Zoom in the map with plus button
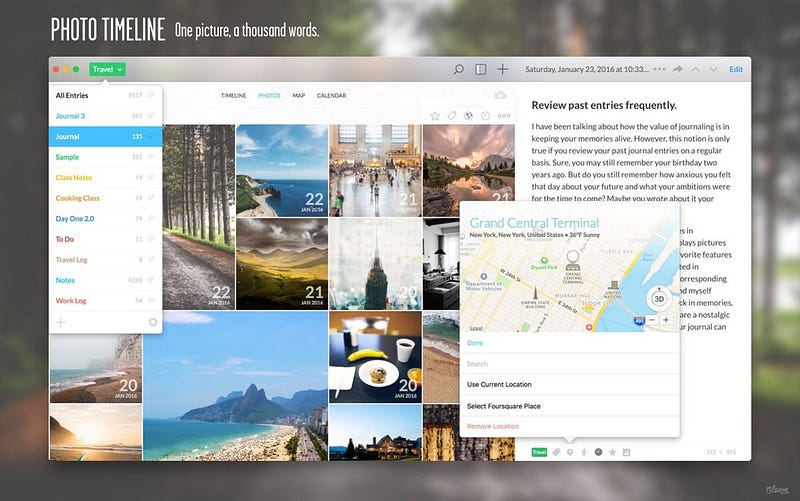Viewport: 800px width, 501px height. 665,320
